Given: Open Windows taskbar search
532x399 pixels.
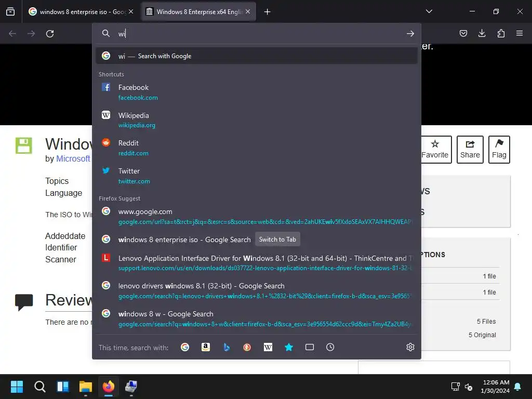Looking at the screenshot, I should point(39,387).
